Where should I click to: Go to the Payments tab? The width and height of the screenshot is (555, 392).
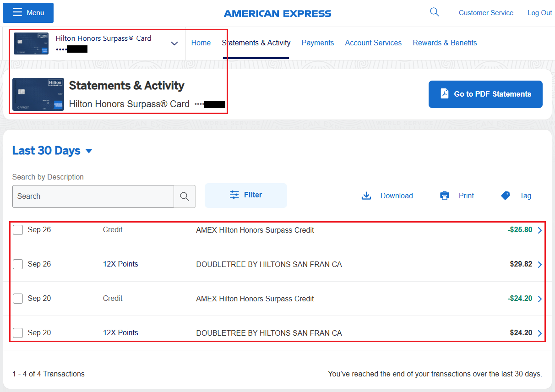click(317, 43)
